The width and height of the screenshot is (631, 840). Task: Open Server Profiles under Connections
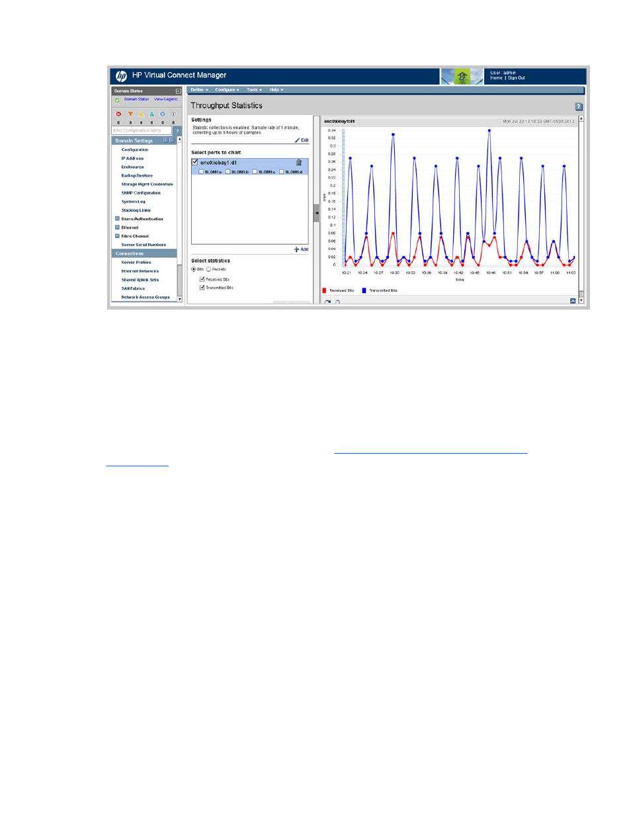(136, 263)
